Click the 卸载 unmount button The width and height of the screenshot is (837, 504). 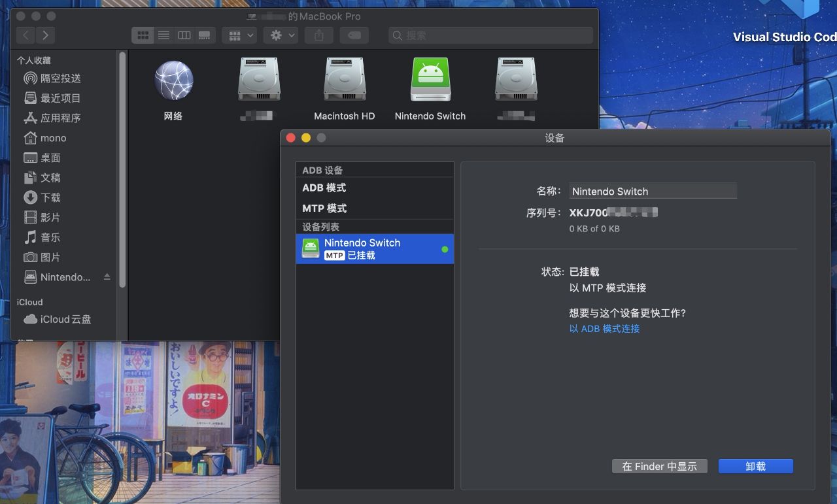(x=755, y=466)
